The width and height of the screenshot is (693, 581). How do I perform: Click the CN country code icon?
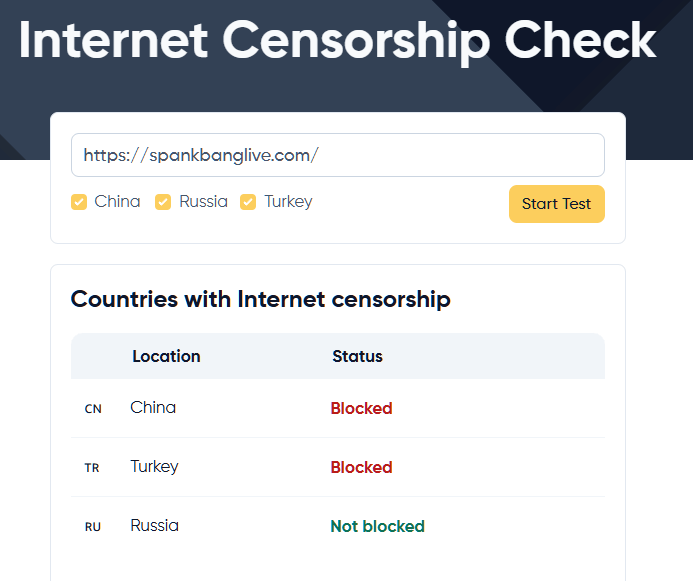(x=93, y=409)
